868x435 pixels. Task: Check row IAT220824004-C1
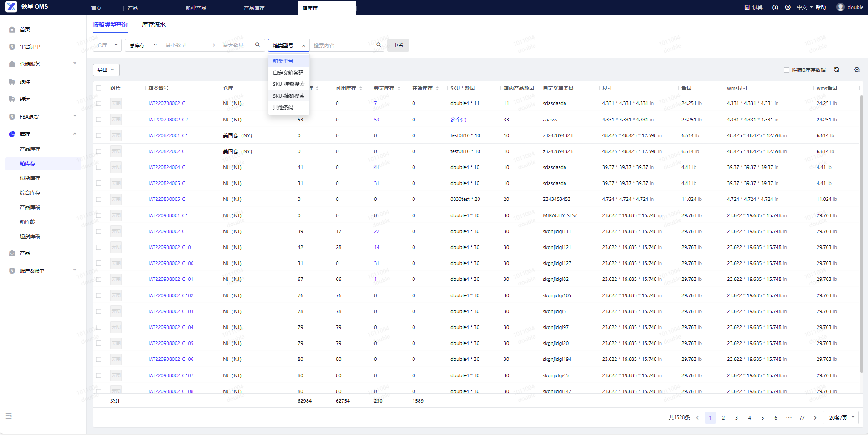(x=99, y=167)
